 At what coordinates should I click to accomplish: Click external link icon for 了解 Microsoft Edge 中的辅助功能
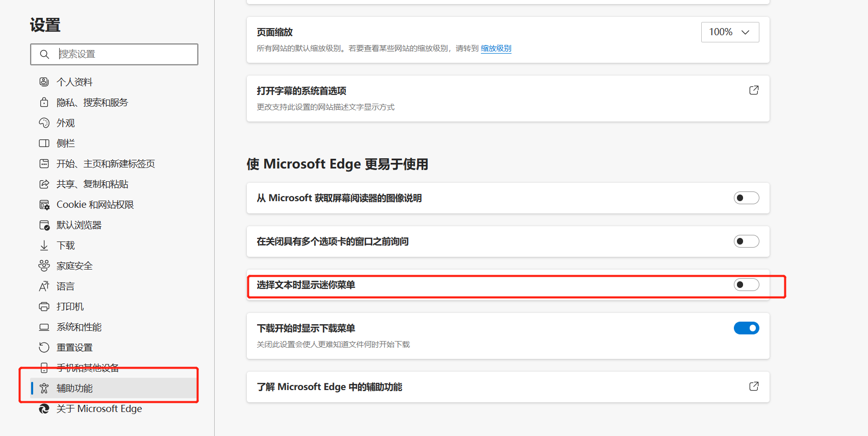(754, 386)
